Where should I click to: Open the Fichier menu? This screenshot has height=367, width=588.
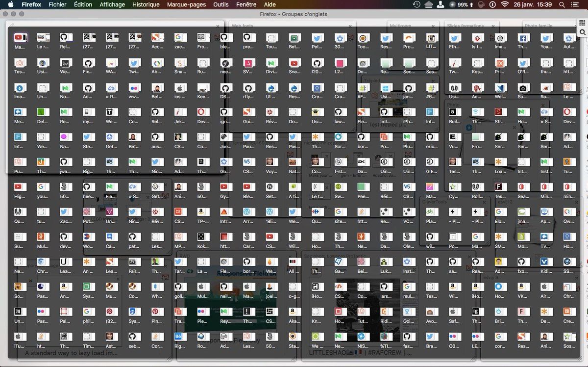click(x=58, y=4)
